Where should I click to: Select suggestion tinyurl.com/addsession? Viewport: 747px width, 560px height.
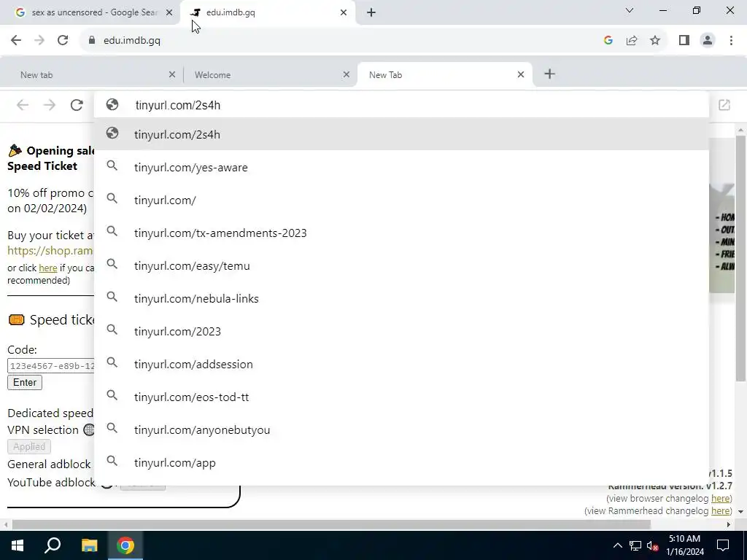point(401,365)
